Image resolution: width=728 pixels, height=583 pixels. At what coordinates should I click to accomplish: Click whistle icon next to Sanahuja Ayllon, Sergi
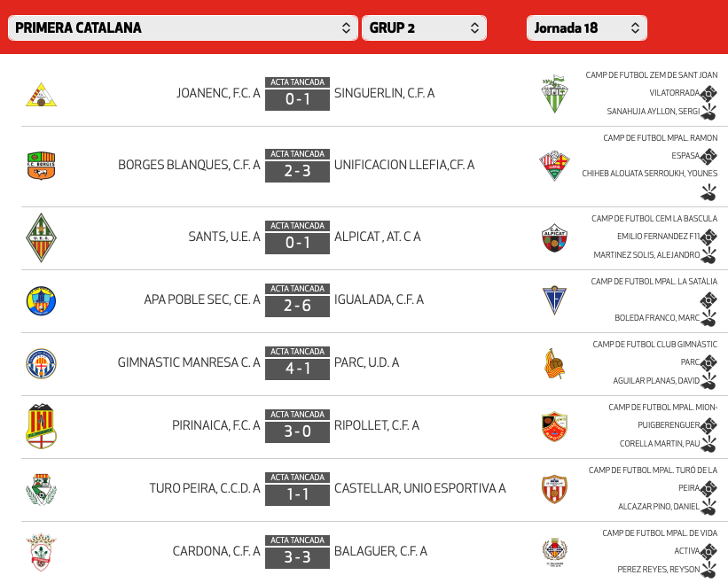coord(708,112)
